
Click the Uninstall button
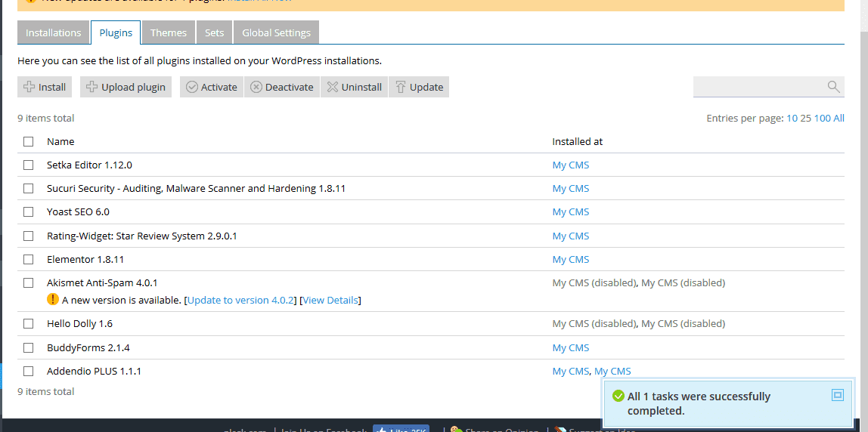tap(355, 87)
